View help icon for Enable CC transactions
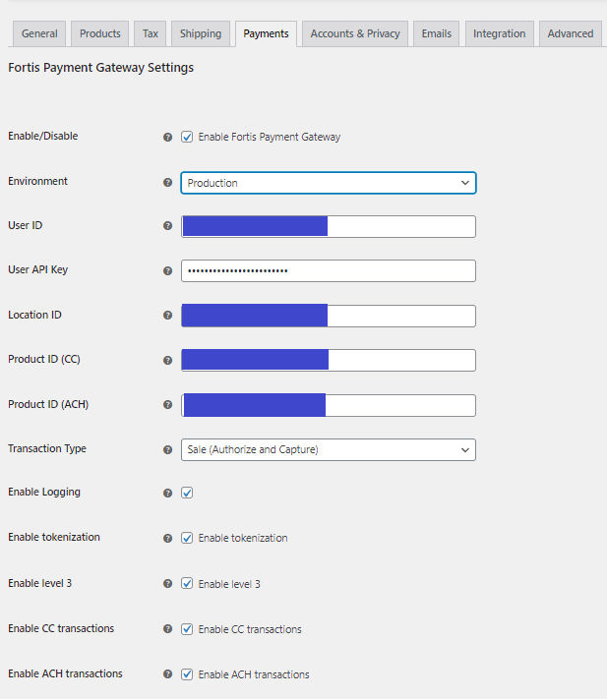The image size is (607, 700). (167, 628)
